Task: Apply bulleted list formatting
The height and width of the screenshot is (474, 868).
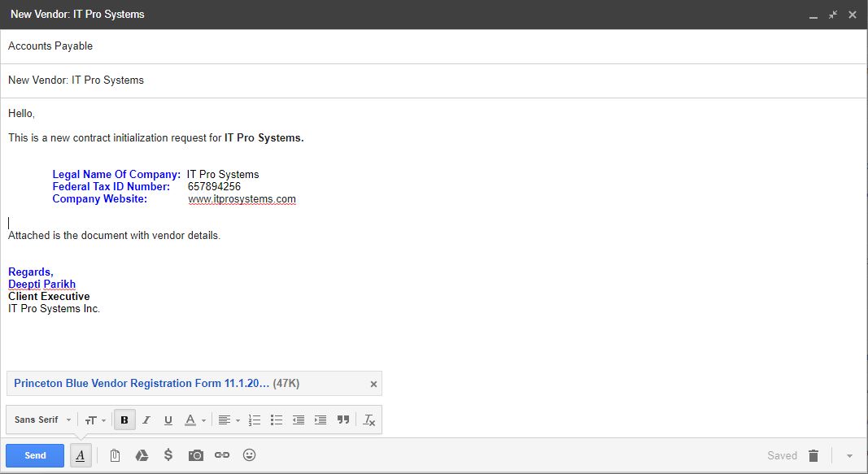Action: (x=277, y=420)
